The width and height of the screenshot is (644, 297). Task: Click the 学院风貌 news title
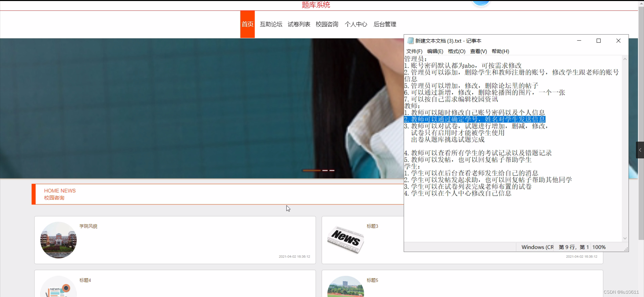click(88, 226)
